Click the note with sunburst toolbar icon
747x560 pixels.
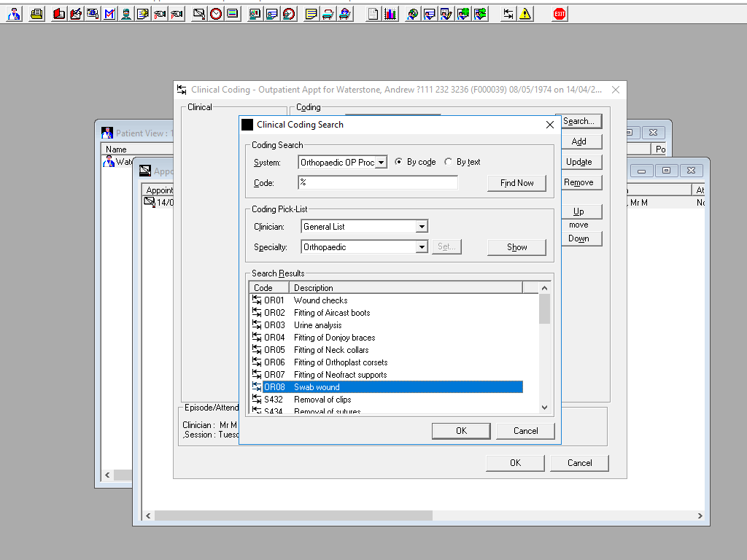(x=143, y=14)
